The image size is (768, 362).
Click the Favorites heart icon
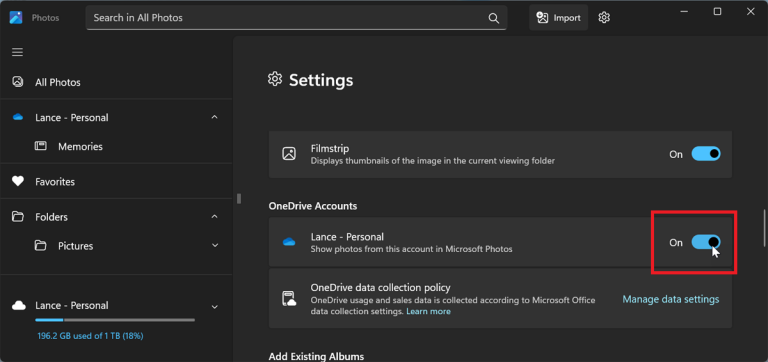(18, 182)
